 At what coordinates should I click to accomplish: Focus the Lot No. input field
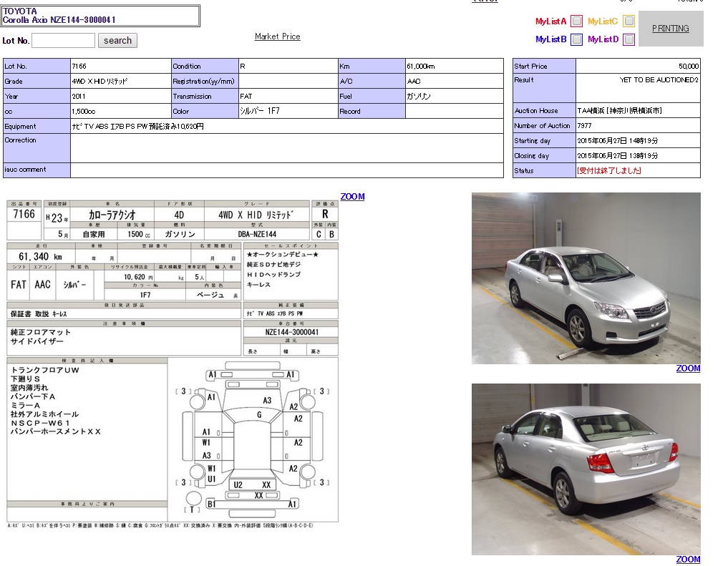pos(64,41)
